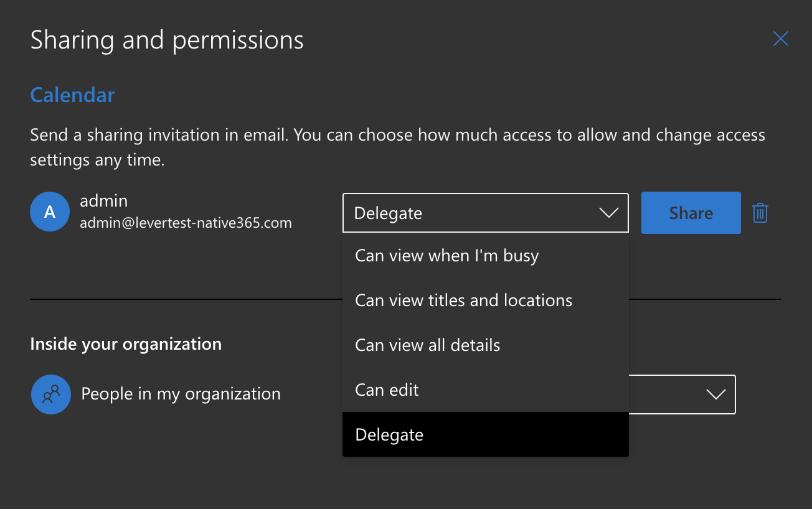Select Can view when I'm busy option
Viewport: 812px width, 509px height.
(446, 255)
